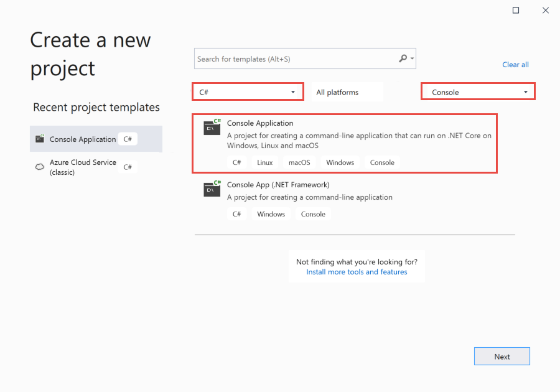This screenshot has height=392, width=560.
Task: Click the C# badge beside Azure Cloud Service
Action: pos(127,167)
